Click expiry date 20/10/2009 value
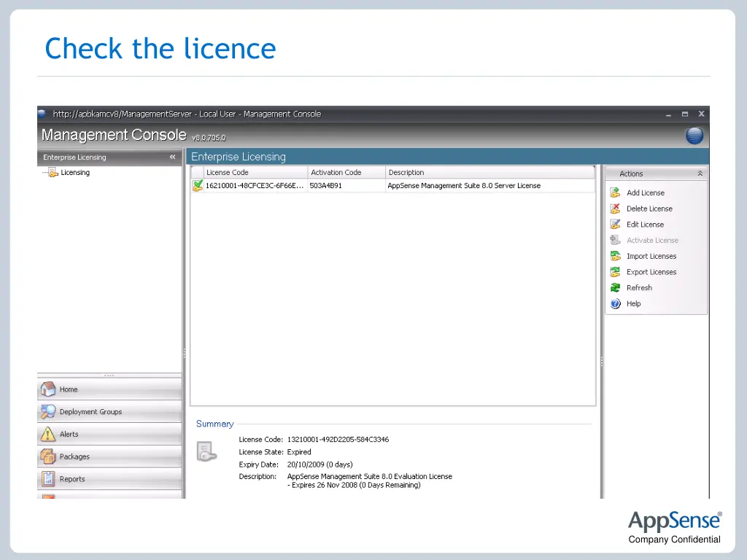Image resolution: width=747 pixels, height=560 pixels. [x=320, y=464]
